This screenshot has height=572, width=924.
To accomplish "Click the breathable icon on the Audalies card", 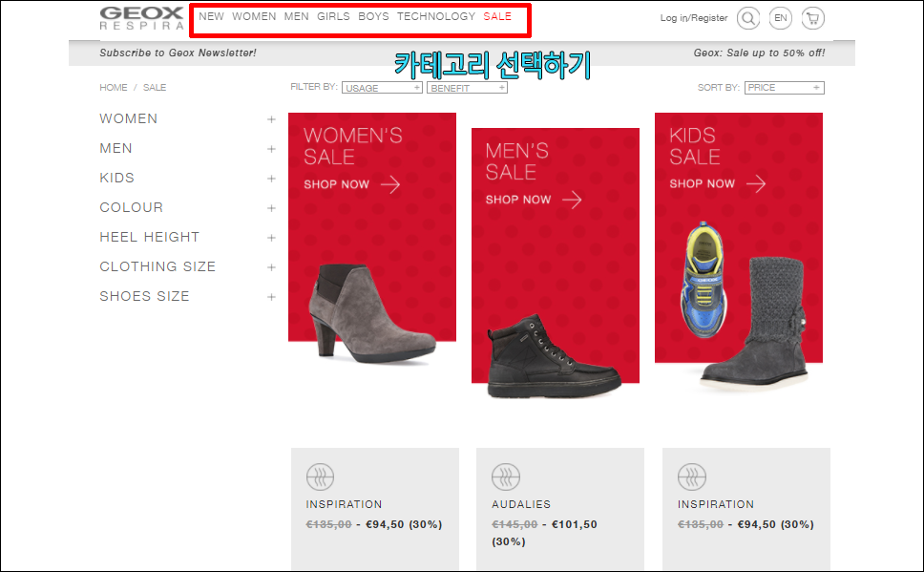I will coord(506,477).
